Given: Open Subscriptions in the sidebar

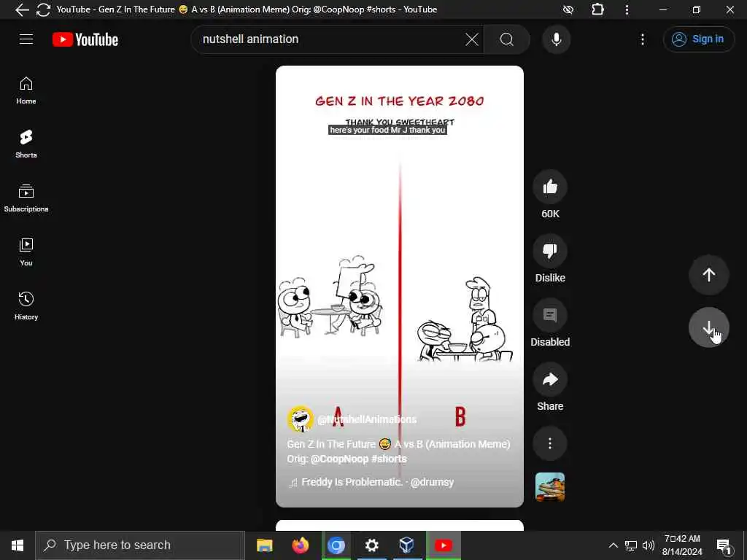Looking at the screenshot, I should tap(26, 198).
